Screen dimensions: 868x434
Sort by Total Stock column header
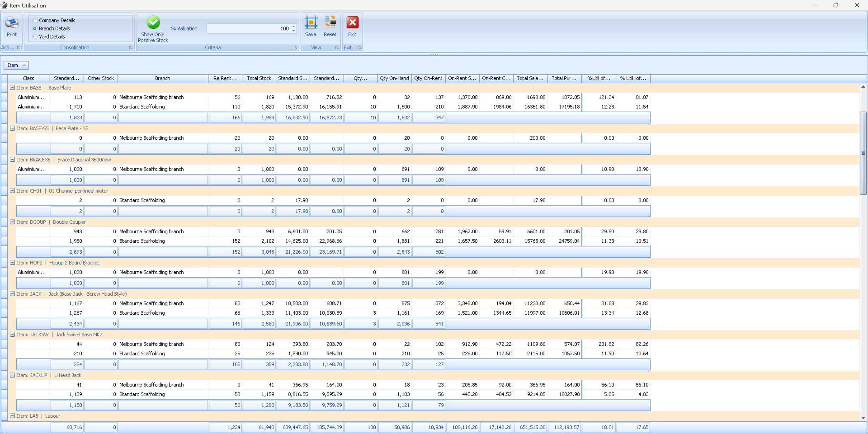[259, 78]
